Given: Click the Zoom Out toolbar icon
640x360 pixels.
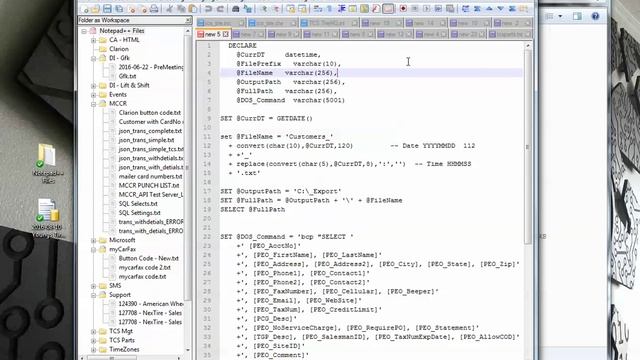Looking at the screenshot, I should 276,9.
